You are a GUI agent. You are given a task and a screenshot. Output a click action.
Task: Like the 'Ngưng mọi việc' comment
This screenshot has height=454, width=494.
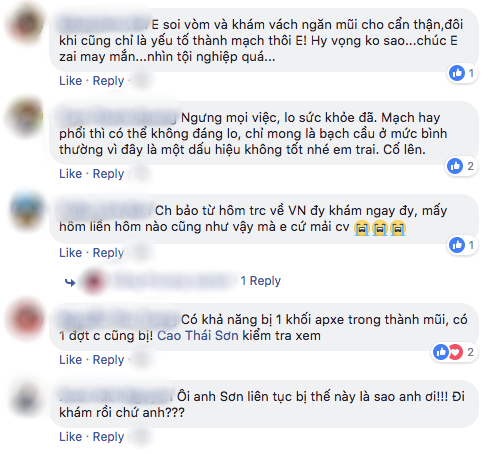tap(70, 174)
